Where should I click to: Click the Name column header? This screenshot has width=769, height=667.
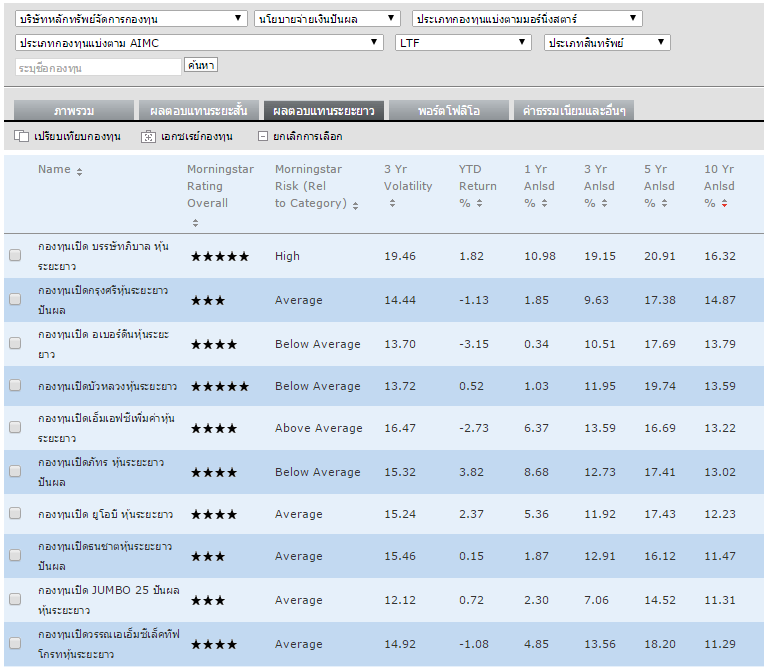pos(54,169)
